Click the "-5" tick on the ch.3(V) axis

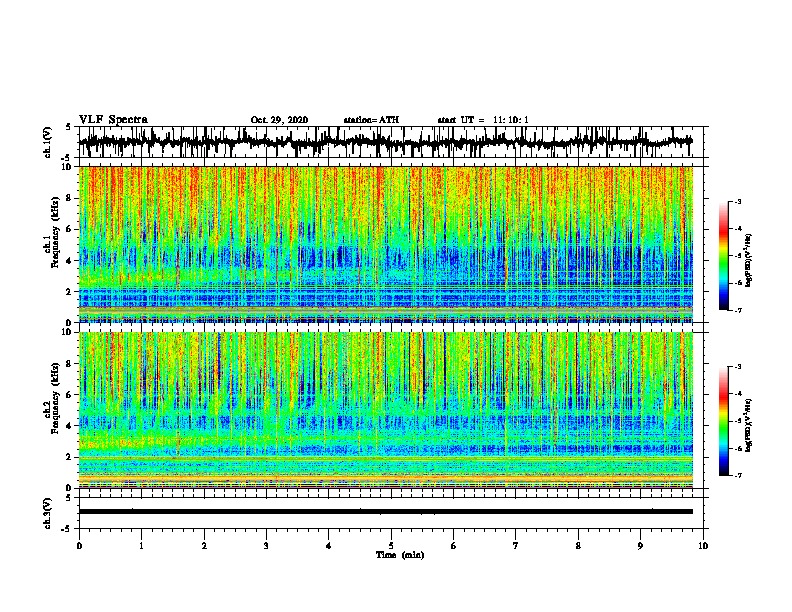67,529
